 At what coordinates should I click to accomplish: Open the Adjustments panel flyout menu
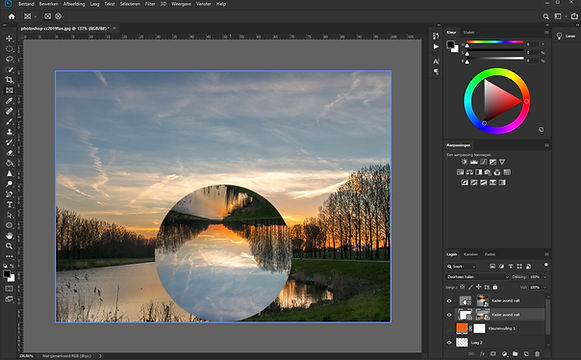pos(547,145)
